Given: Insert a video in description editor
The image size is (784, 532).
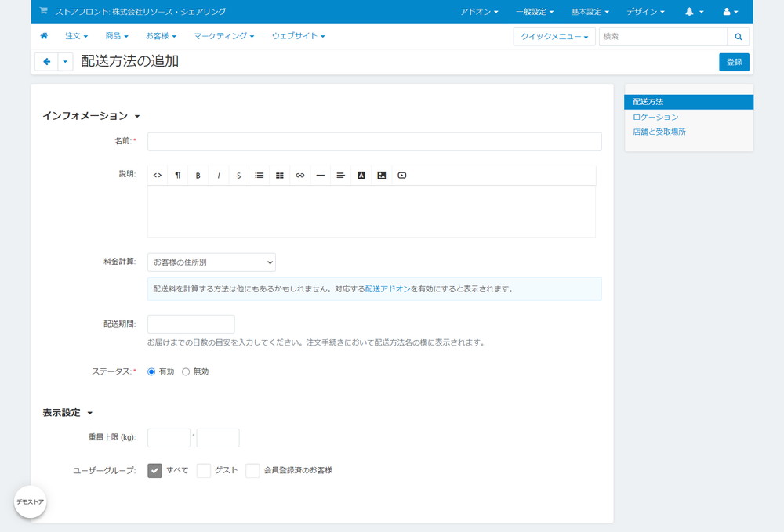Looking at the screenshot, I should 402,176.
